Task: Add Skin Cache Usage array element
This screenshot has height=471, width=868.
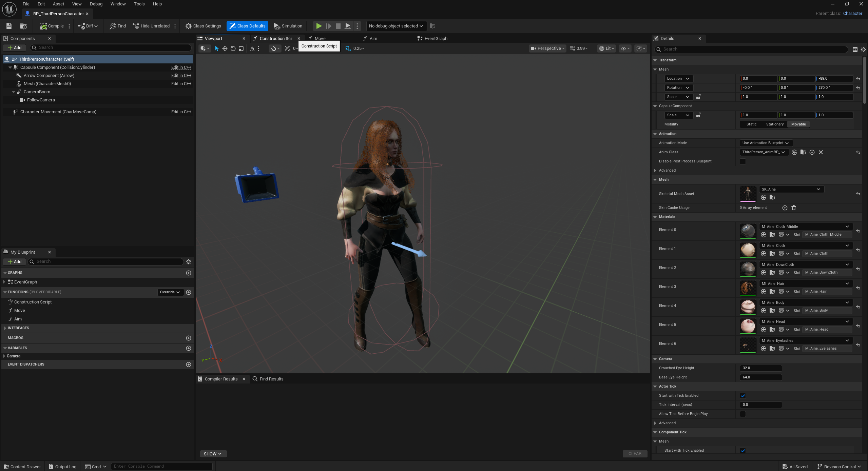Action: (785, 208)
